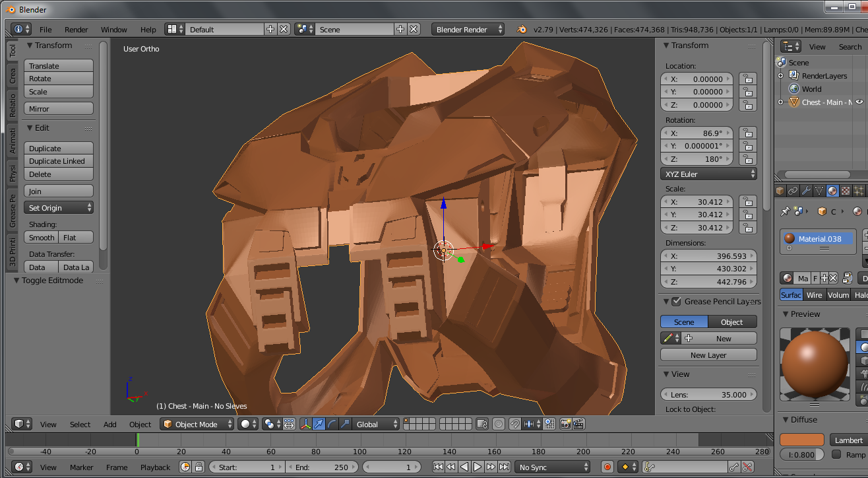Viewport: 868px width, 478px height.
Task: Click the Duplicate Linked button
Action: [x=59, y=161]
